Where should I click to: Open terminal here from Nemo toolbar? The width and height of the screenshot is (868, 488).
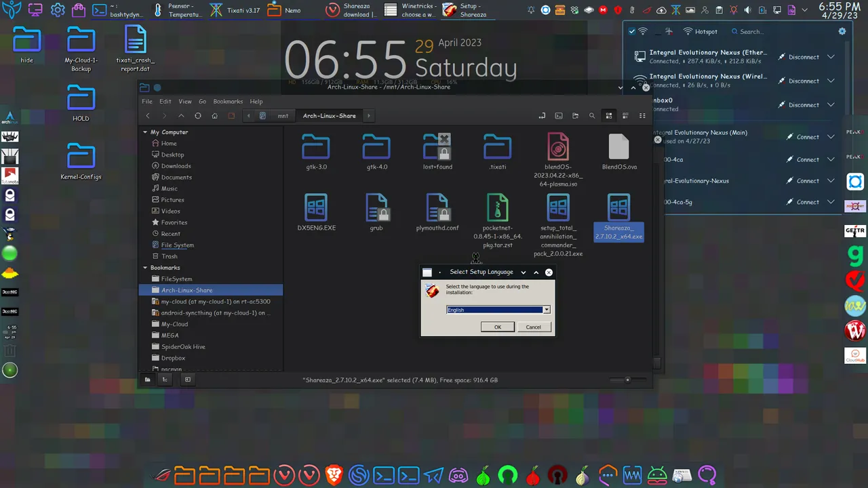tap(559, 116)
